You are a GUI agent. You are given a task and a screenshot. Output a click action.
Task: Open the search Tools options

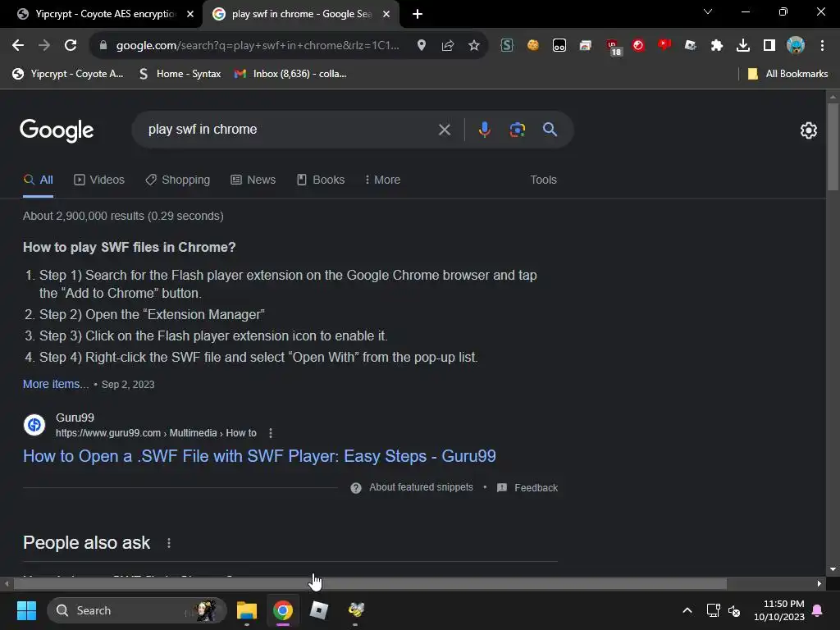coord(543,180)
